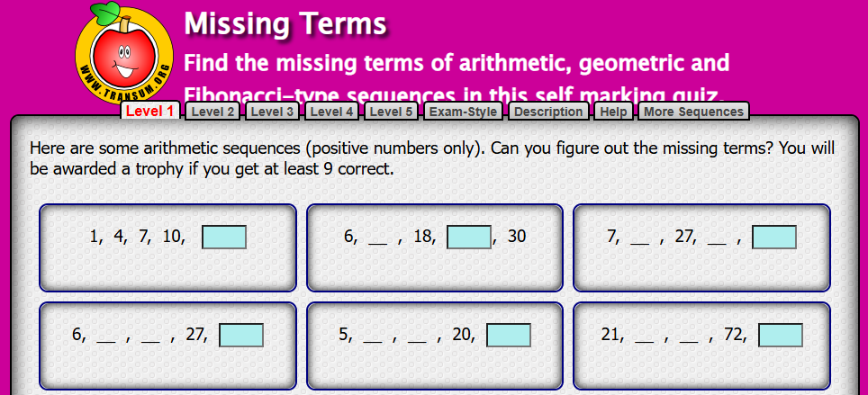
Task: Go to the Level 4 tab
Action: [x=331, y=112]
